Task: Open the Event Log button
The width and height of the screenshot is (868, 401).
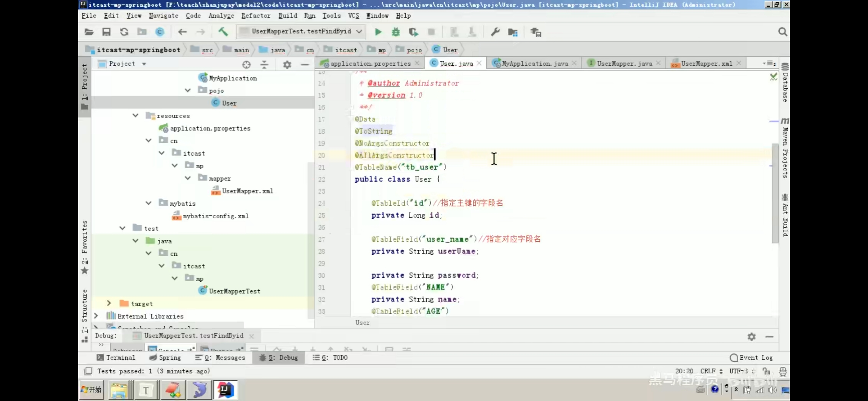Action: click(752, 358)
